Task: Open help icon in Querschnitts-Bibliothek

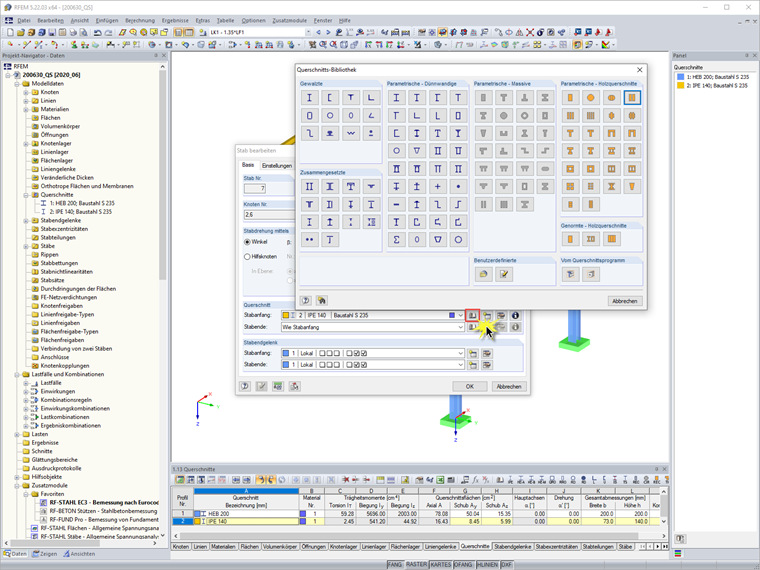Action: (x=305, y=301)
